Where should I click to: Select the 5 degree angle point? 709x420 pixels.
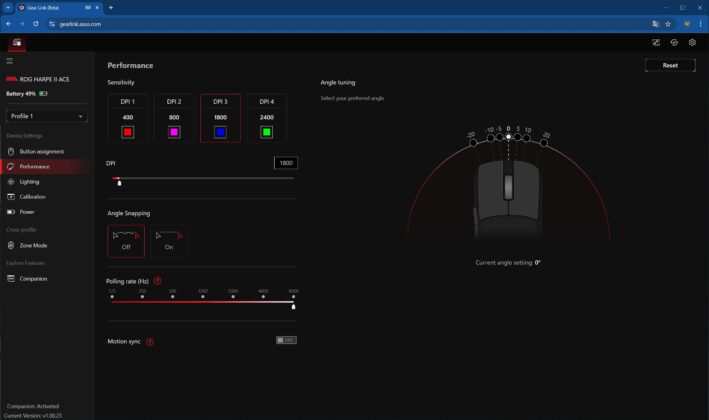[x=517, y=137]
